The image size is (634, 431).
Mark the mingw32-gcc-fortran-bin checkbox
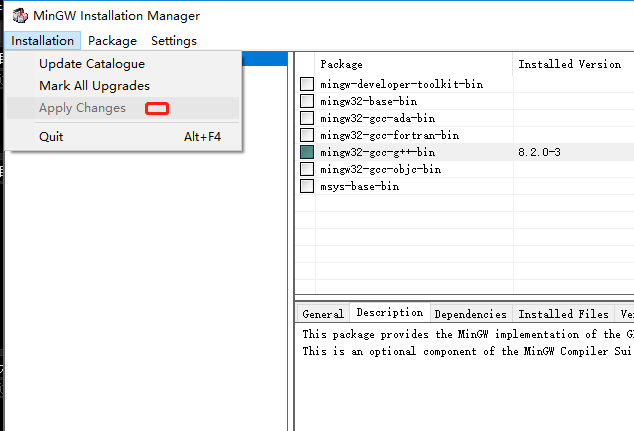[307, 135]
